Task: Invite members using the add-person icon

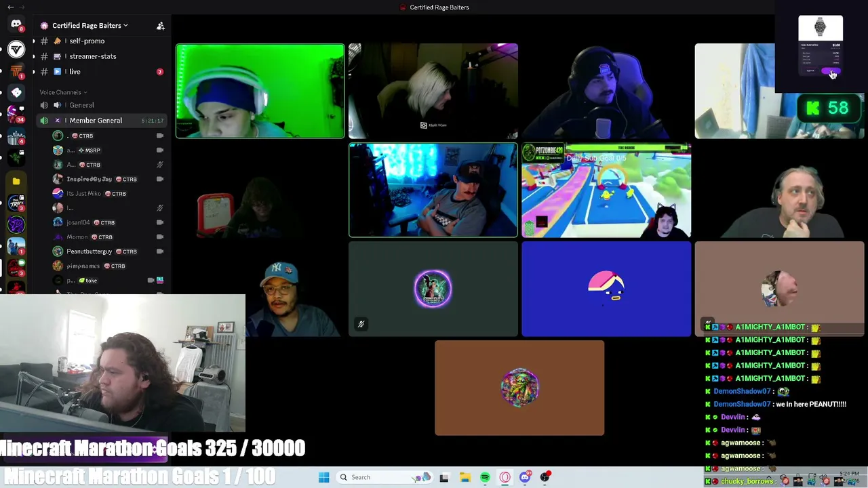Action: point(161,26)
